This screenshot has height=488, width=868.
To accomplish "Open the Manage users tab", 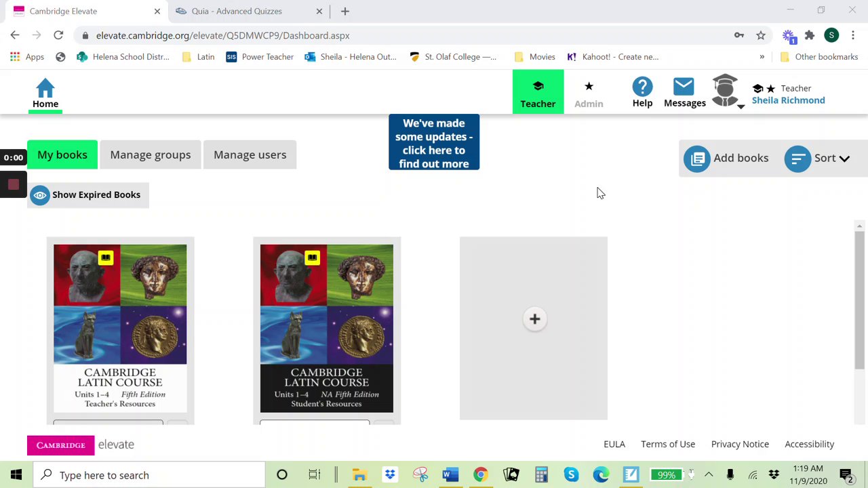I will pyautogui.click(x=250, y=155).
